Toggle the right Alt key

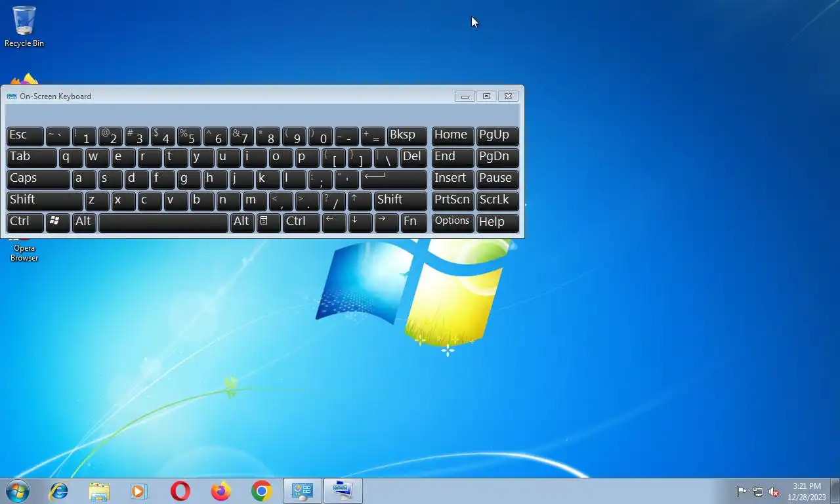pos(242,222)
